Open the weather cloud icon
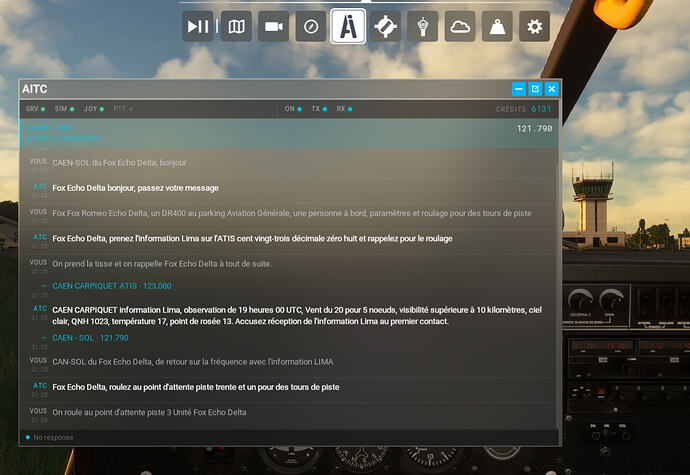Viewport: 690px width, 475px height. (x=460, y=27)
